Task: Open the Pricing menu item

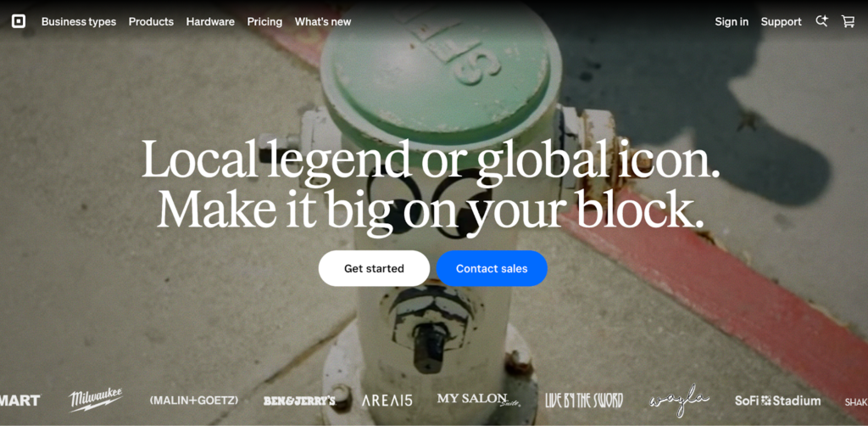Action: pyautogui.click(x=264, y=21)
